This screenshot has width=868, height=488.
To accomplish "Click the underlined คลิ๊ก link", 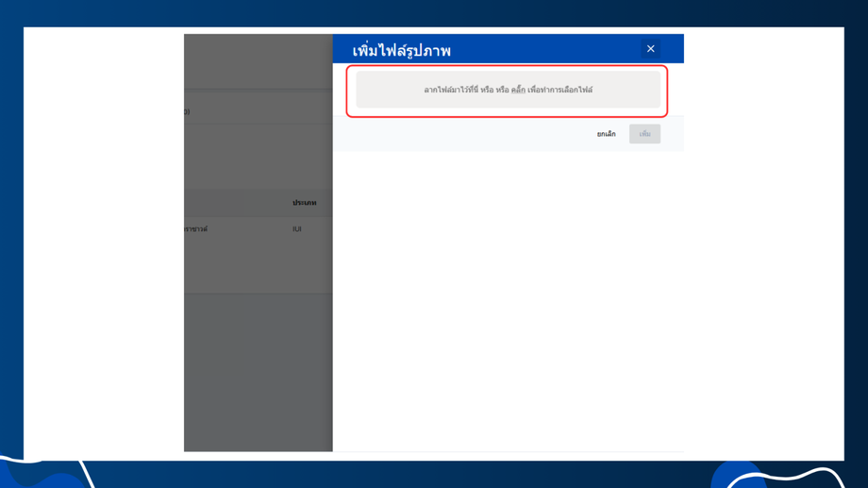I will [x=518, y=90].
